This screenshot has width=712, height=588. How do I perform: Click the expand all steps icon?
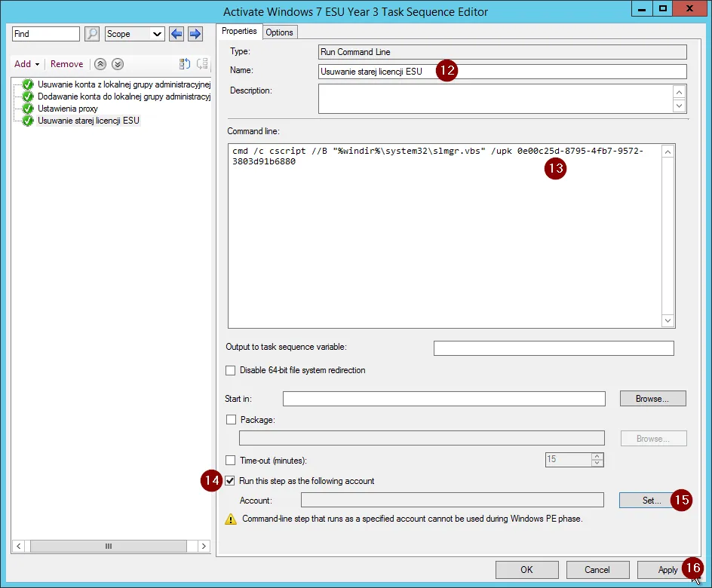coord(184,64)
